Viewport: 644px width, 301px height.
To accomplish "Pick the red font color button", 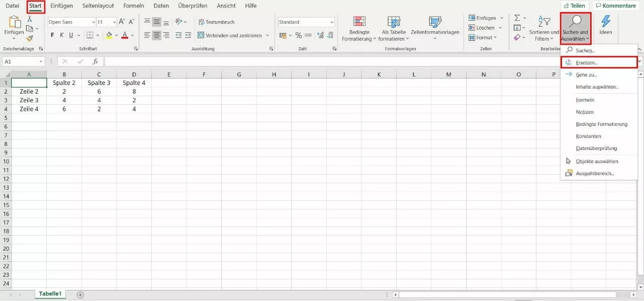I will click(x=124, y=35).
